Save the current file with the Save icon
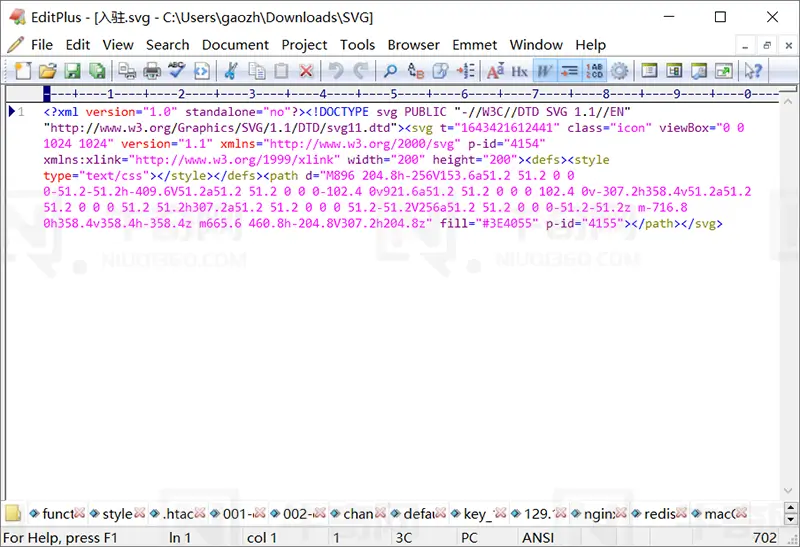Screen dimensions: 800x547 point(72,70)
